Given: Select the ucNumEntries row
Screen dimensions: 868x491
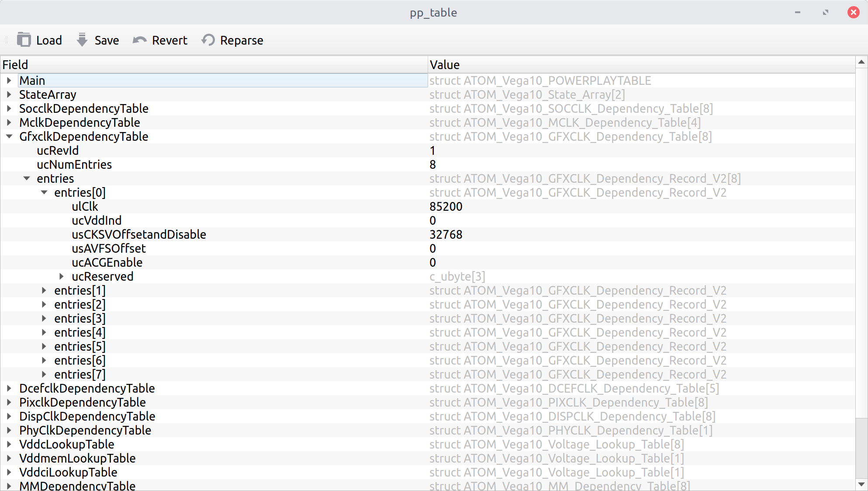Looking at the screenshot, I should click(x=74, y=164).
